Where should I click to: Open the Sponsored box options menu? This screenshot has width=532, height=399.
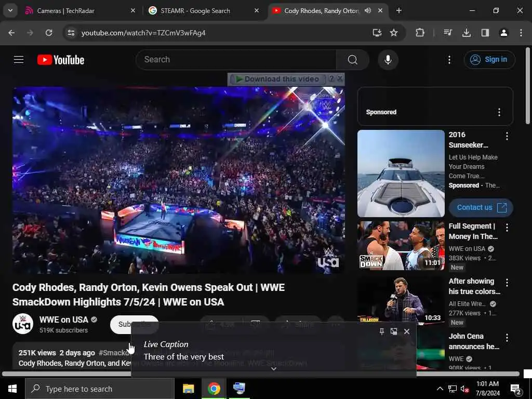(x=499, y=112)
